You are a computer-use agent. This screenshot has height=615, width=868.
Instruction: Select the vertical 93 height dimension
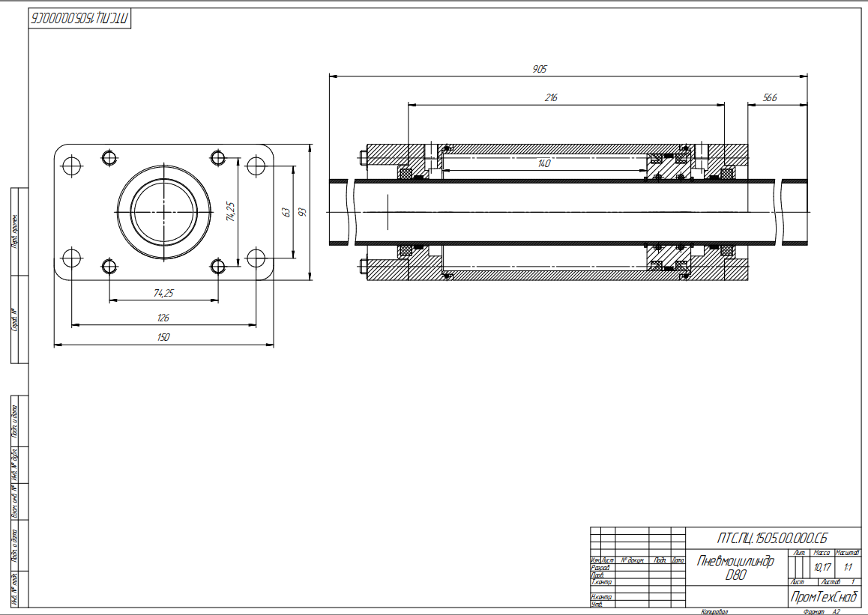point(303,213)
